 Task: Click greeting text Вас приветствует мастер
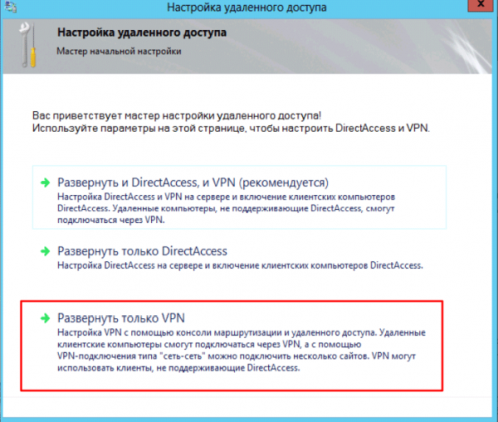(177, 116)
